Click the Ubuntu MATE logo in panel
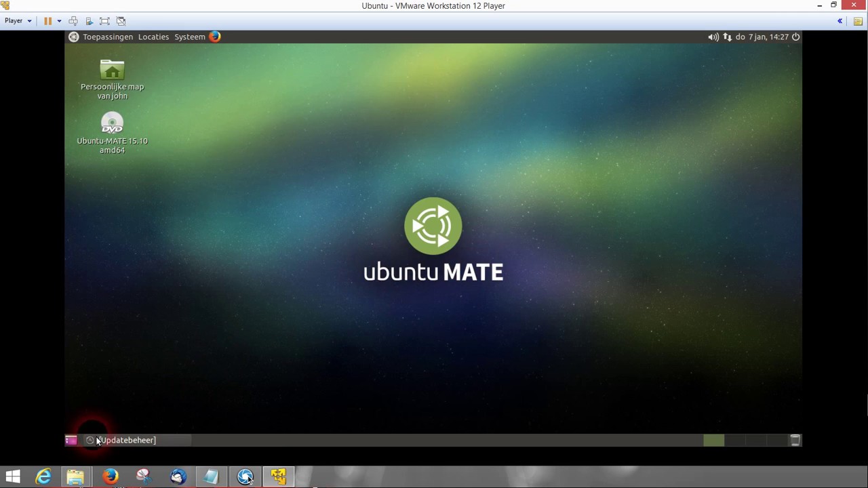 [x=74, y=37]
